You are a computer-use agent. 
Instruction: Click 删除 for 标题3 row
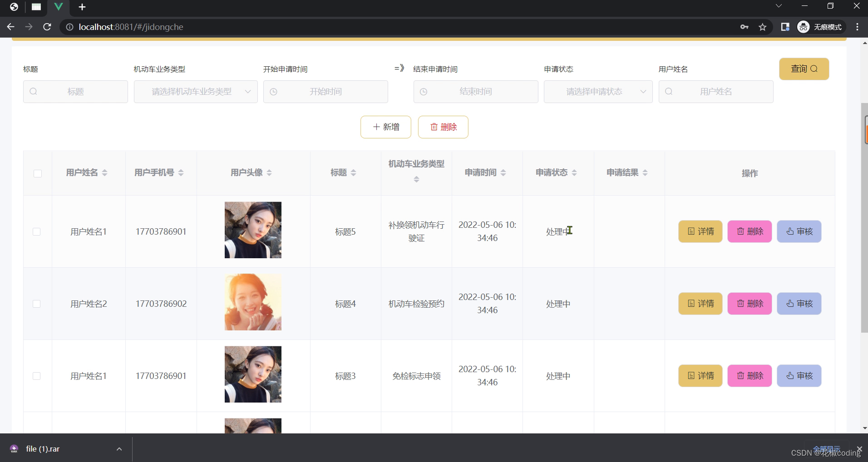click(750, 376)
